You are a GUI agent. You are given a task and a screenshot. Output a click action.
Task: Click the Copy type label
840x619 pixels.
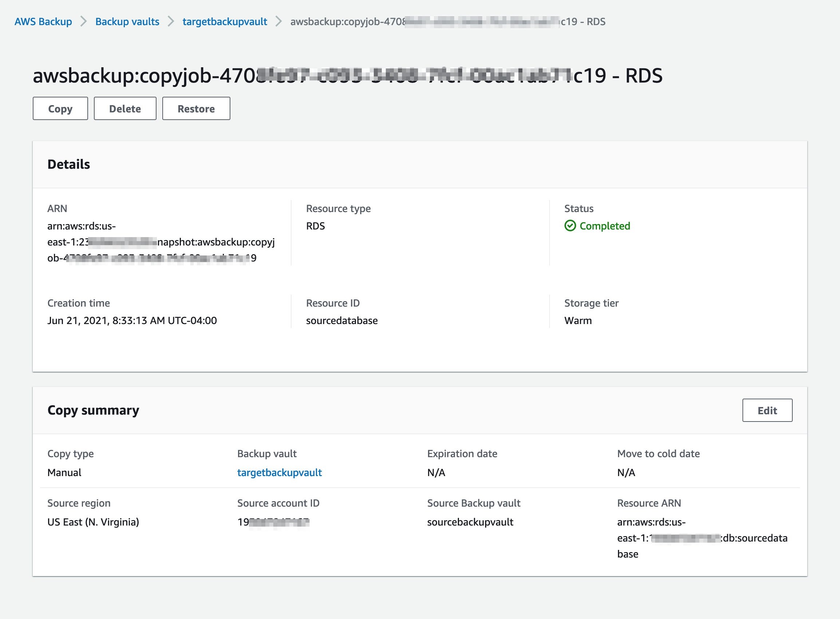[x=71, y=454]
